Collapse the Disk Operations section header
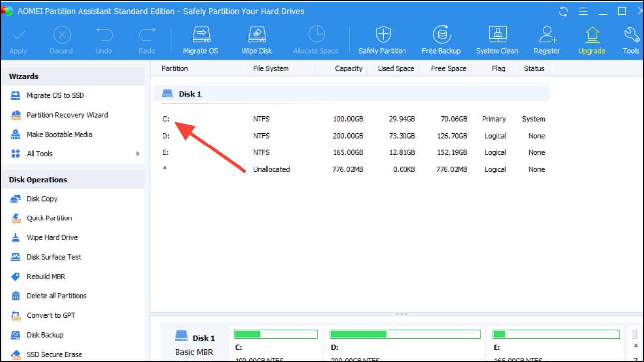This screenshot has width=644, height=362. point(73,180)
